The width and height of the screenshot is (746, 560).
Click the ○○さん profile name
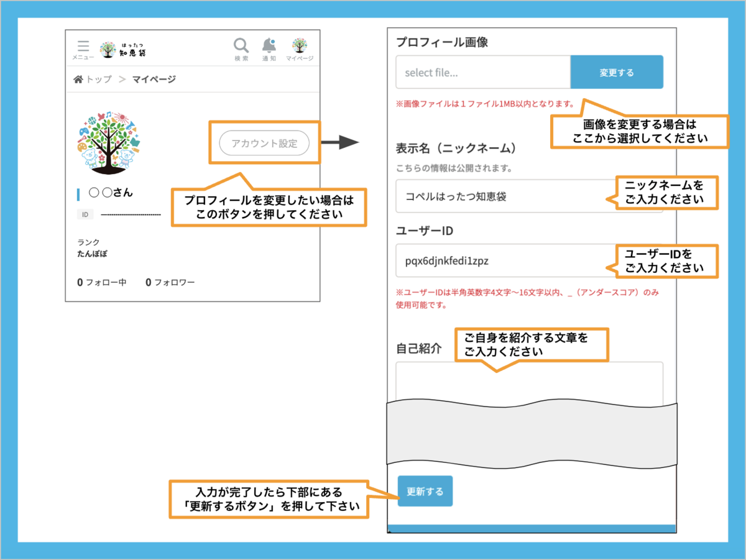click(x=111, y=193)
